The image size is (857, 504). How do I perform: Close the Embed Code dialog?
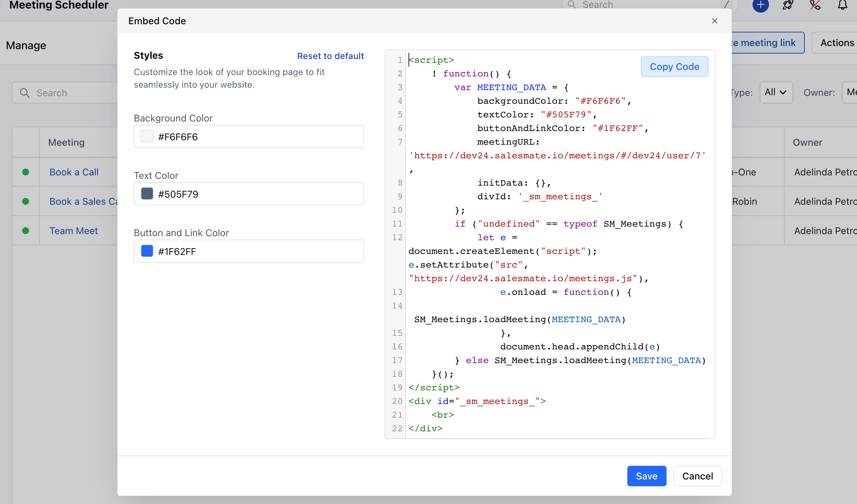click(x=714, y=21)
